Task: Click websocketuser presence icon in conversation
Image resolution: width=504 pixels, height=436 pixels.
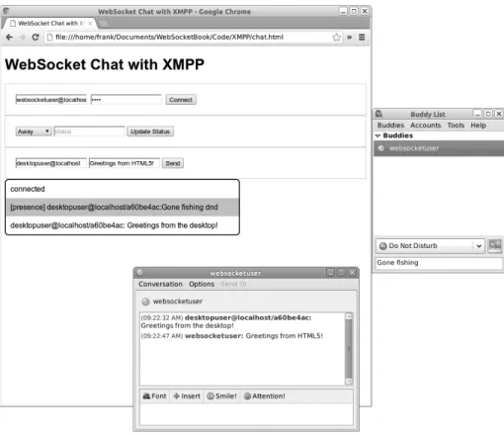Action: click(145, 302)
